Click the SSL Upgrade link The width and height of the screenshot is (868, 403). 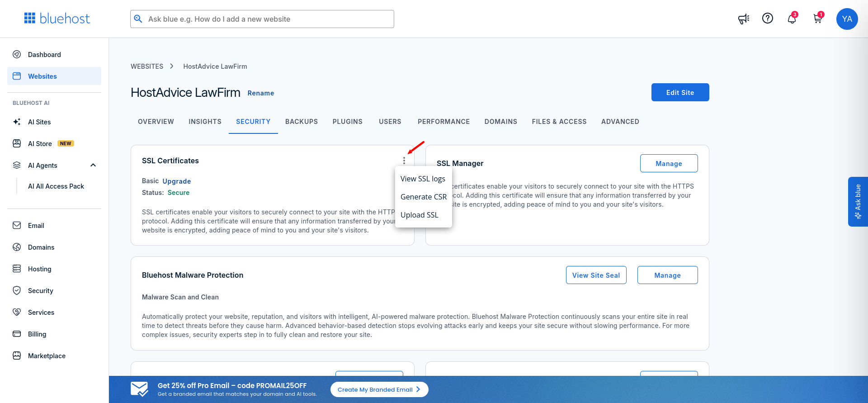pos(177,181)
